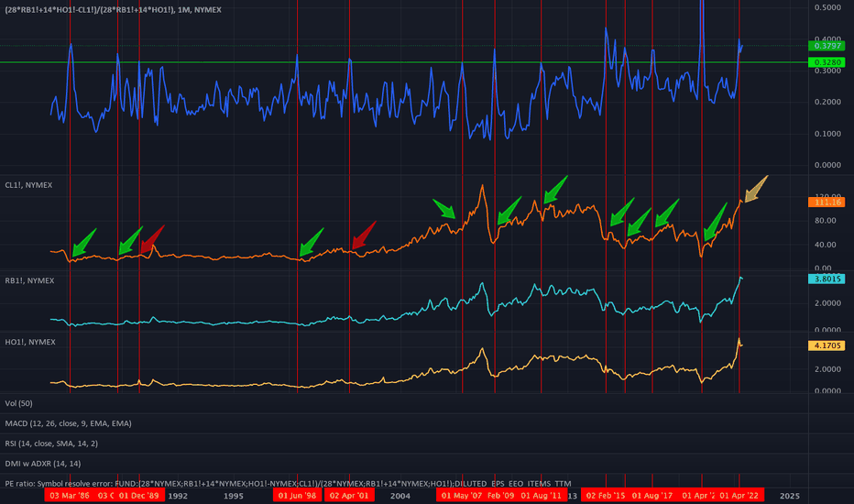Click the 2025 time axis label
This screenshot has width=854, height=504.
[x=790, y=496]
